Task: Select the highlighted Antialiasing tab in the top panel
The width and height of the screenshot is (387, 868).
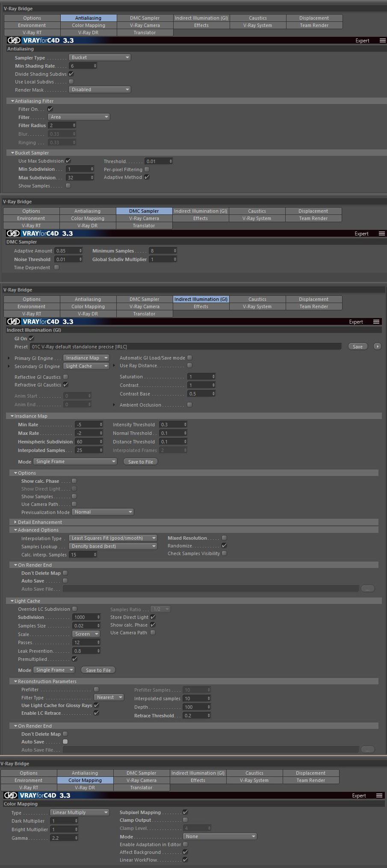Action: pos(89,18)
